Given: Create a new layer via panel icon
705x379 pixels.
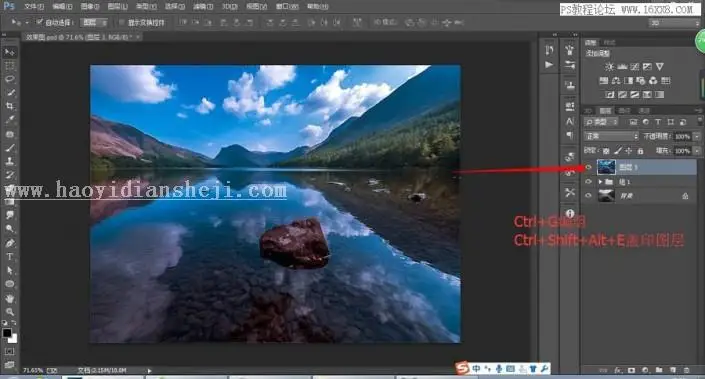Looking at the screenshot, I should tap(673, 370).
